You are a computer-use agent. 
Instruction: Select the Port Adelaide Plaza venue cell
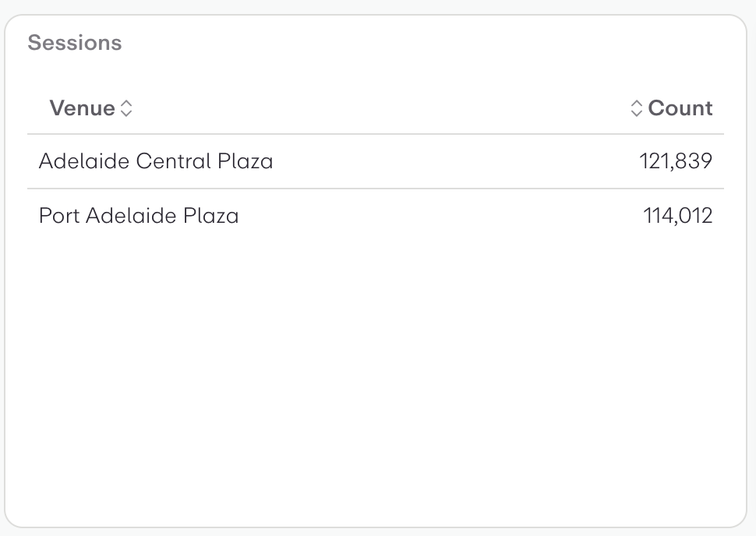(x=139, y=215)
